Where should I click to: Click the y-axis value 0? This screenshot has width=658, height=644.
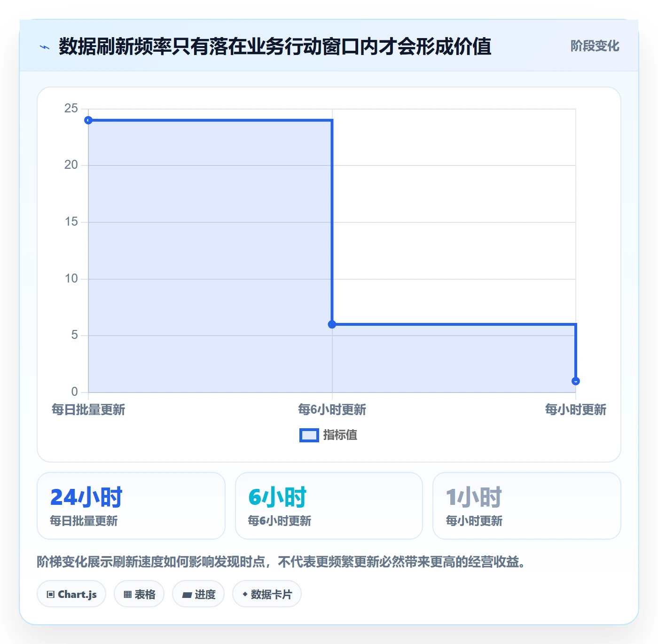74,392
